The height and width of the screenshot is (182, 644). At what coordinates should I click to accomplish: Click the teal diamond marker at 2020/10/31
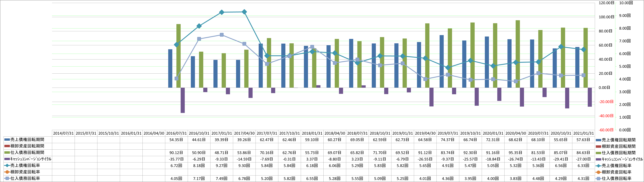click(561, 47)
